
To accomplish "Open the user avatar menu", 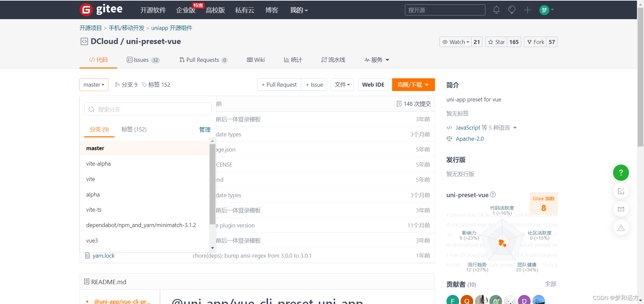I will 546,10.
